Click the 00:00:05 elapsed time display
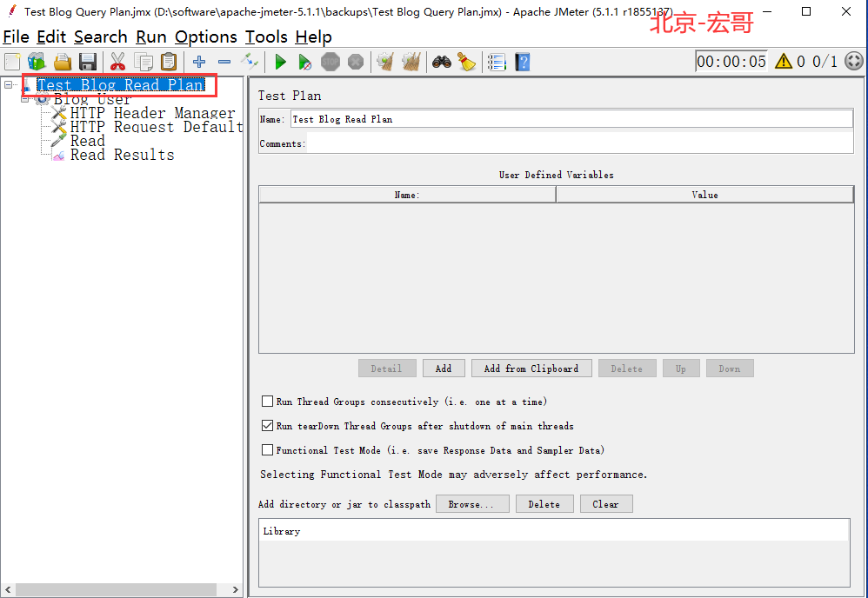Viewport: 868px width, 598px height. point(731,61)
